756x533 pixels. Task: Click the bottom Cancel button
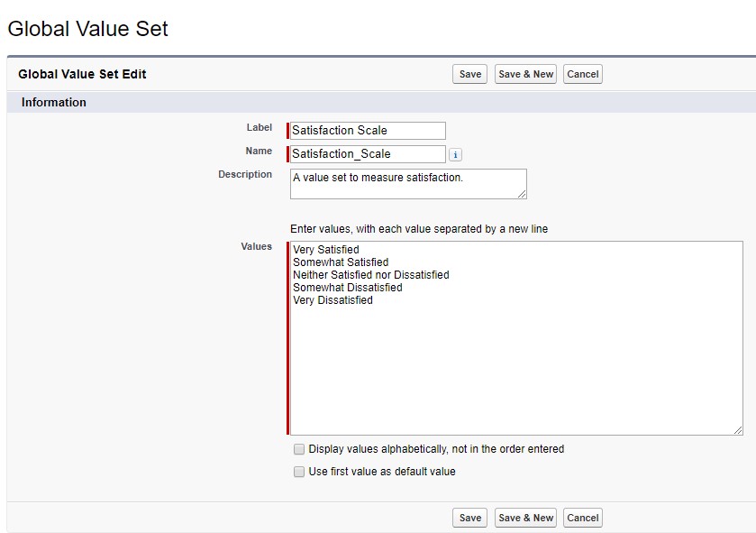(x=582, y=518)
